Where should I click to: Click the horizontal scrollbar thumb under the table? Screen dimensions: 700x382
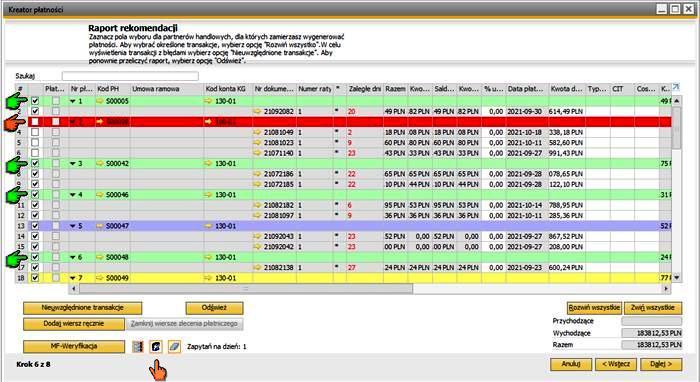(246, 289)
